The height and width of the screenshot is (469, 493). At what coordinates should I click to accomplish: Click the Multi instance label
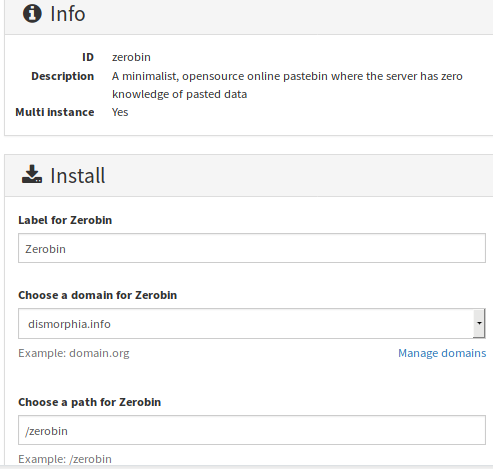(x=55, y=112)
